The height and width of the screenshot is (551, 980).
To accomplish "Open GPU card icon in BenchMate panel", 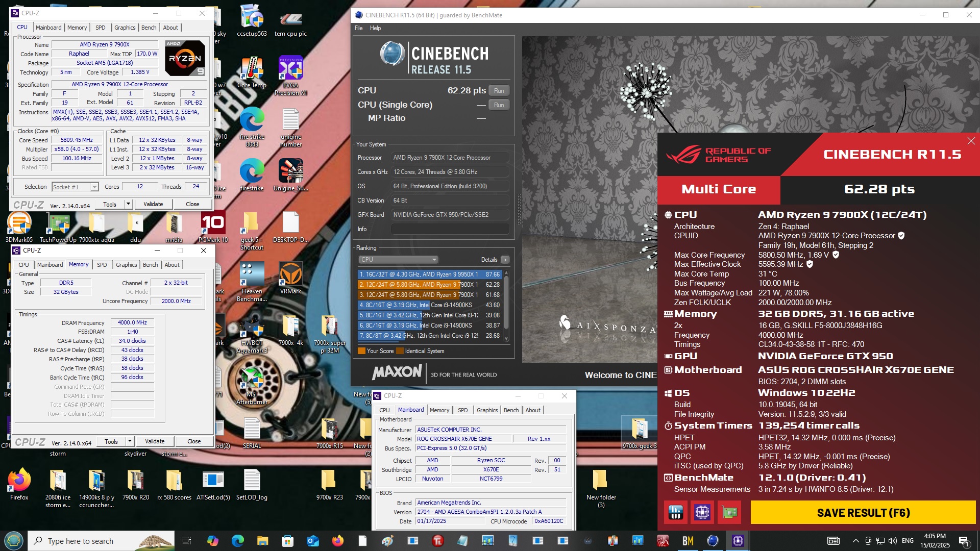I will (x=729, y=512).
